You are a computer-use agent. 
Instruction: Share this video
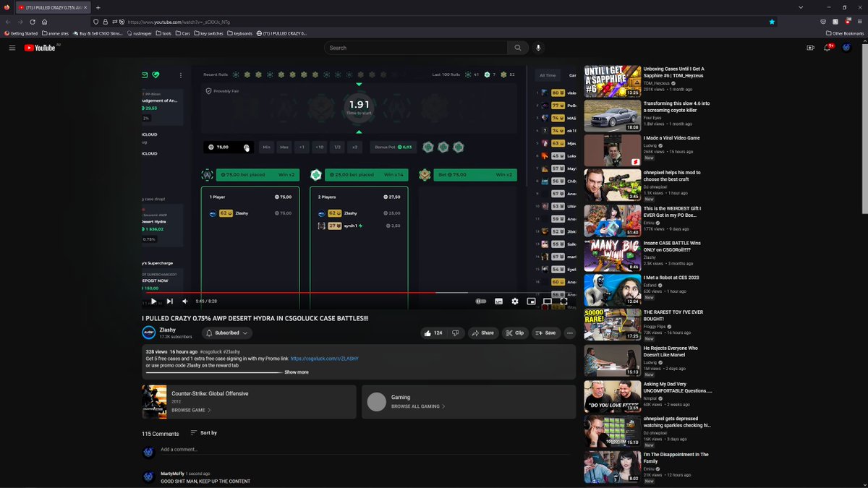[x=482, y=333]
